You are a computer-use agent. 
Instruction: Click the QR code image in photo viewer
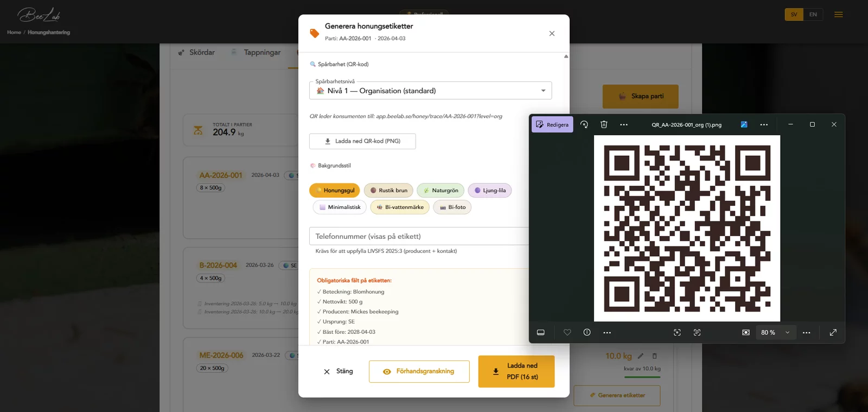(687, 228)
